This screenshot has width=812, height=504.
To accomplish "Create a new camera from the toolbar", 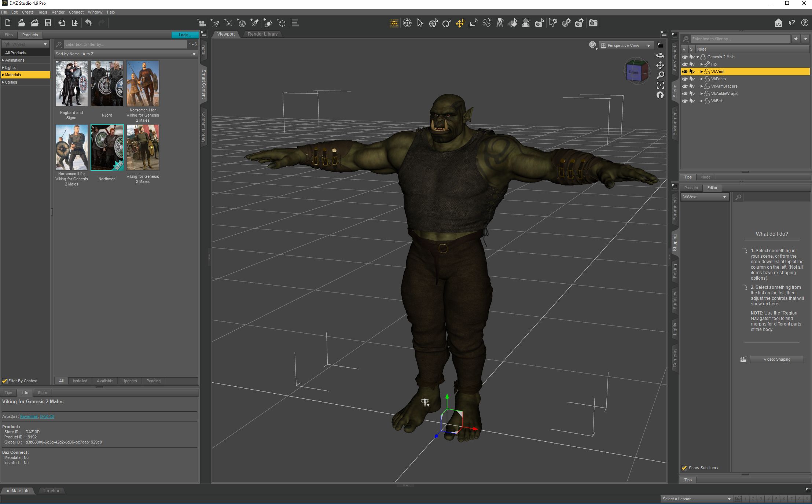I will [x=201, y=23].
